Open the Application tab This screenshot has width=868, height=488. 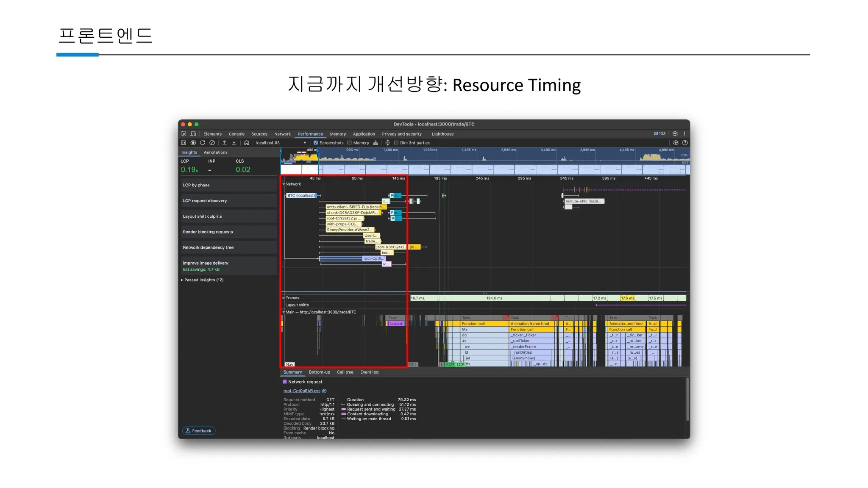pos(364,134)
